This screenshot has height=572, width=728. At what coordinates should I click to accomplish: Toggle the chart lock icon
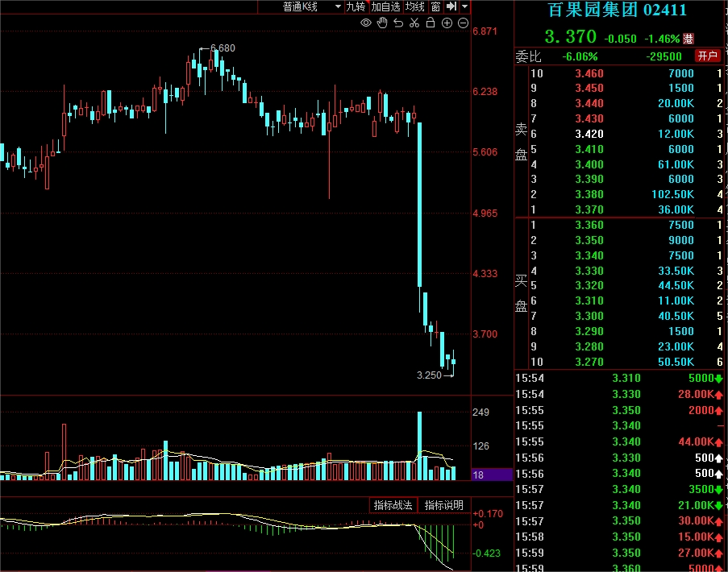coord(431,23)
